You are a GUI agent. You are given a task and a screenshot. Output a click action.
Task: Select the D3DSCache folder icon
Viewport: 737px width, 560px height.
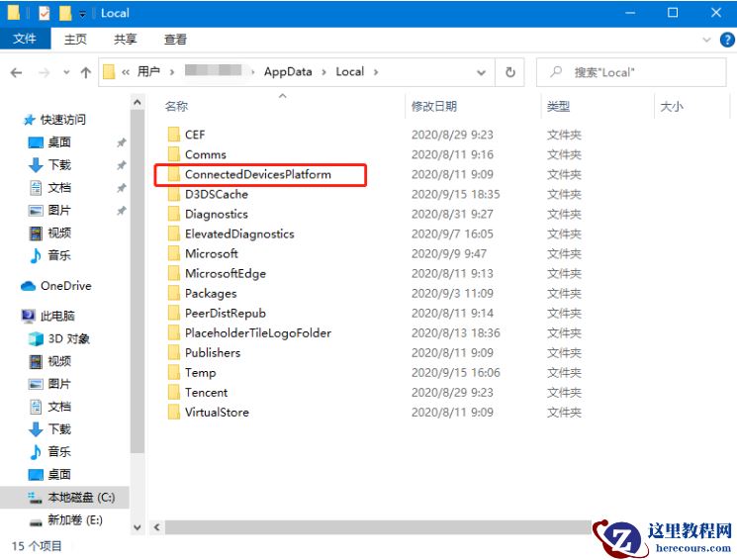tap(174, 194)
